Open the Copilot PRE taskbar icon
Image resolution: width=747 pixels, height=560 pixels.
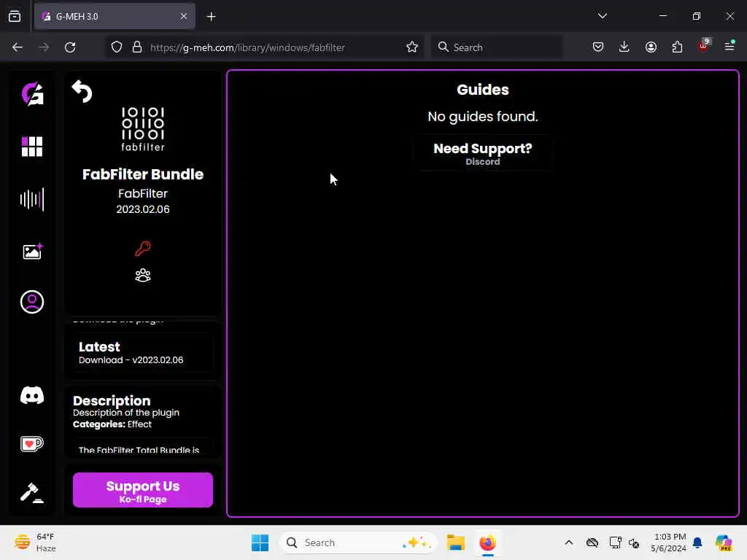pos(724,542)
